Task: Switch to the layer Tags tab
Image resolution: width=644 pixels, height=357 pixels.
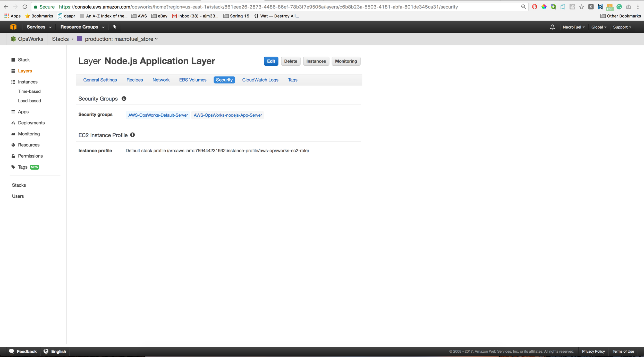Action: tap(293, 80)
